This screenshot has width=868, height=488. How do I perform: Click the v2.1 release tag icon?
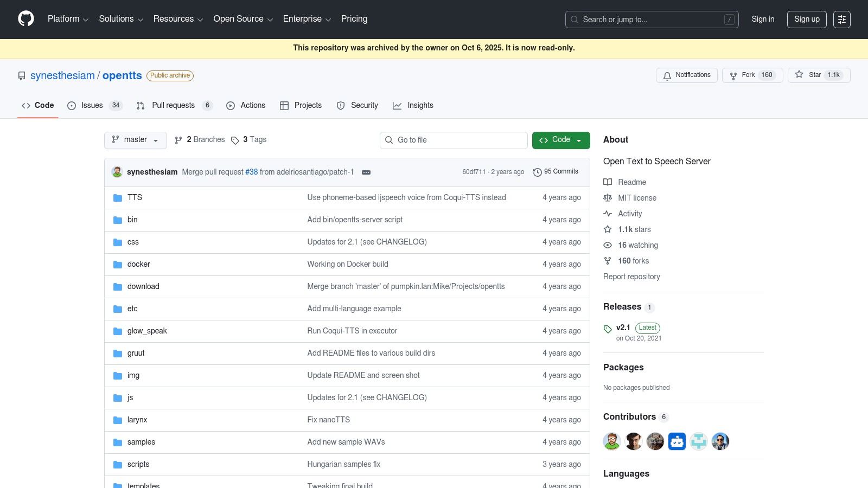pyautogui.click(x=608, y=329)
